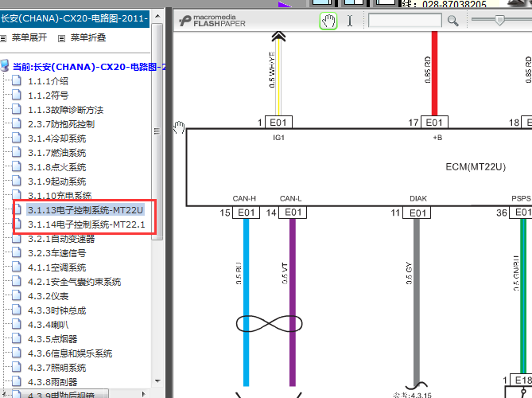Click page icon beside 4.2.1安全气囊约束系统
Viewport: 532px width, 398px height.
click(16, 281)
